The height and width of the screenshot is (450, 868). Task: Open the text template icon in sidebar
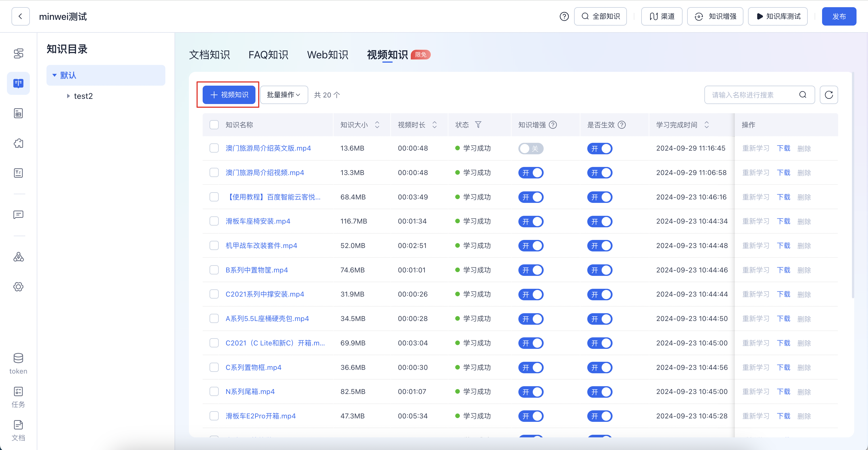pyautogui.click(x=18, y=173)
